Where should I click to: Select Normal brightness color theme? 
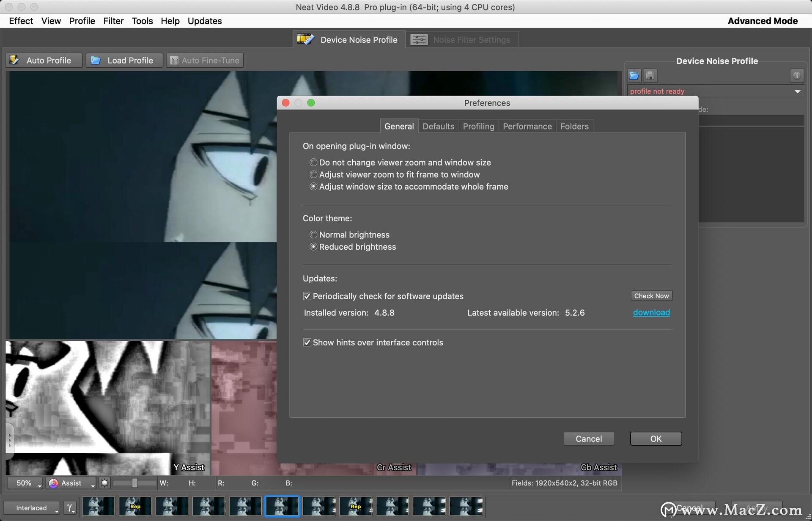[313, 235]
